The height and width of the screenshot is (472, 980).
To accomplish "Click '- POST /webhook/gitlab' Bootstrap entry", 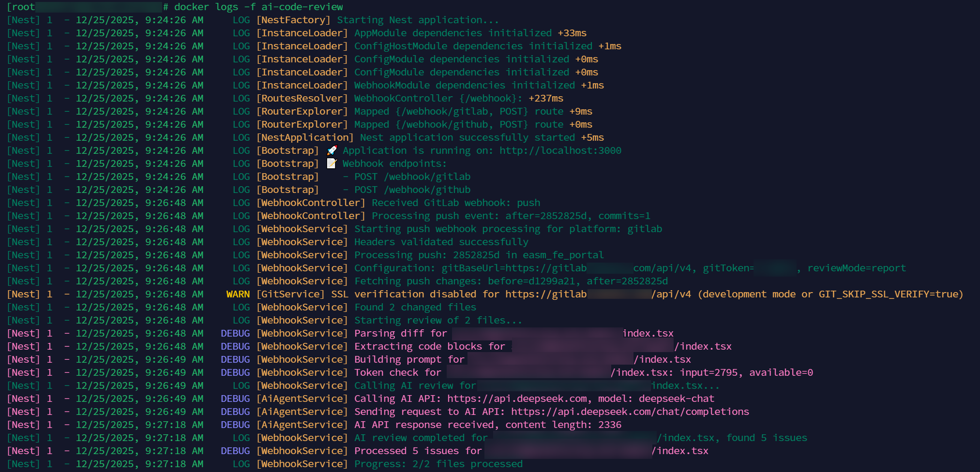I will point(407,177).
